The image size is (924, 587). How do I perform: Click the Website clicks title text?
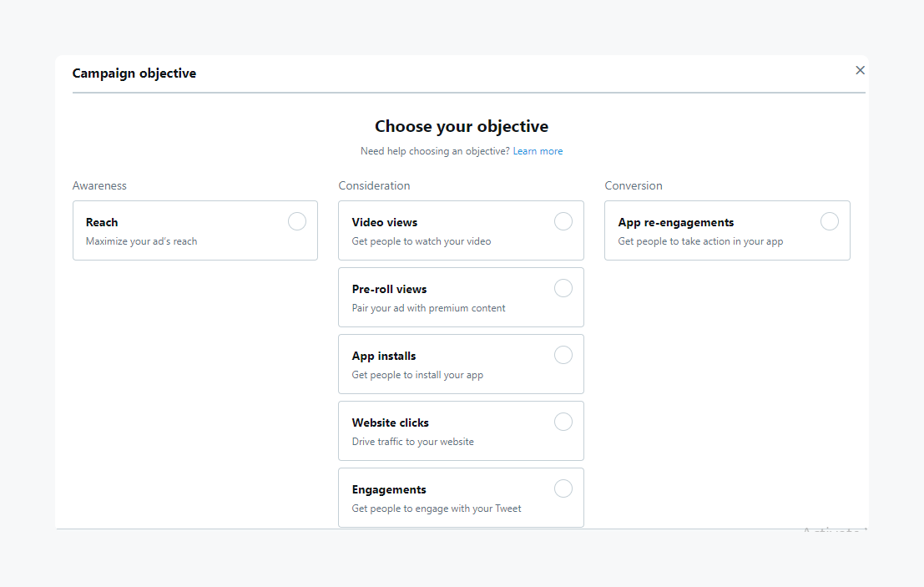coord(390,423)
